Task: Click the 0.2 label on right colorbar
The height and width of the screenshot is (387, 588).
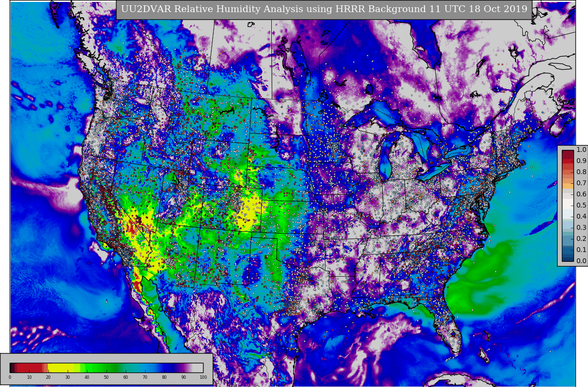Action: 581,238
